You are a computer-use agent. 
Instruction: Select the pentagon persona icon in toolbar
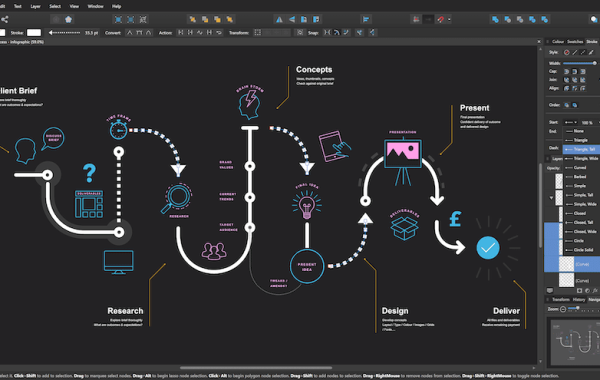(68, 19)
